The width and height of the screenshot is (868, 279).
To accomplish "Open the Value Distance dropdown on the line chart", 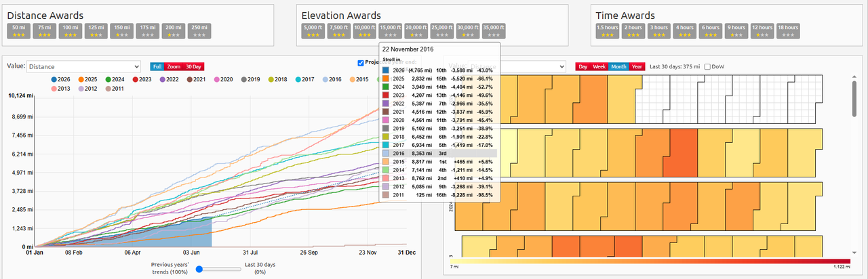I will pyautogui.click(x=83, y=66).
